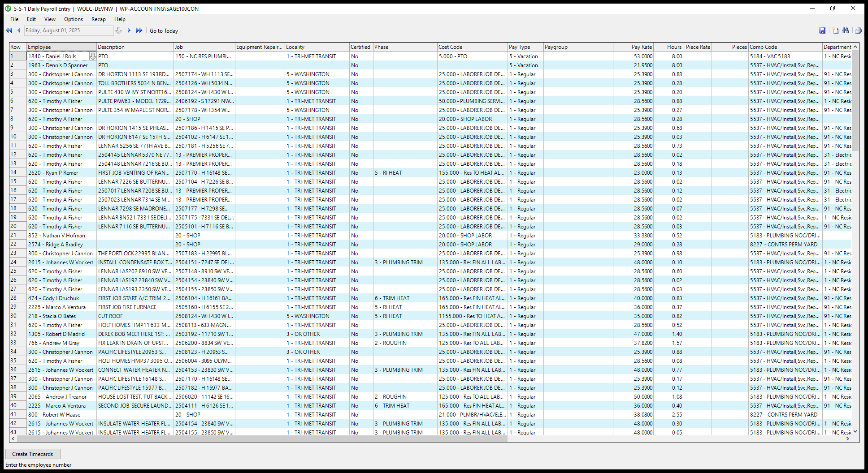
Task: Click the Go to Today button
Action: click(x=164, y=31)
